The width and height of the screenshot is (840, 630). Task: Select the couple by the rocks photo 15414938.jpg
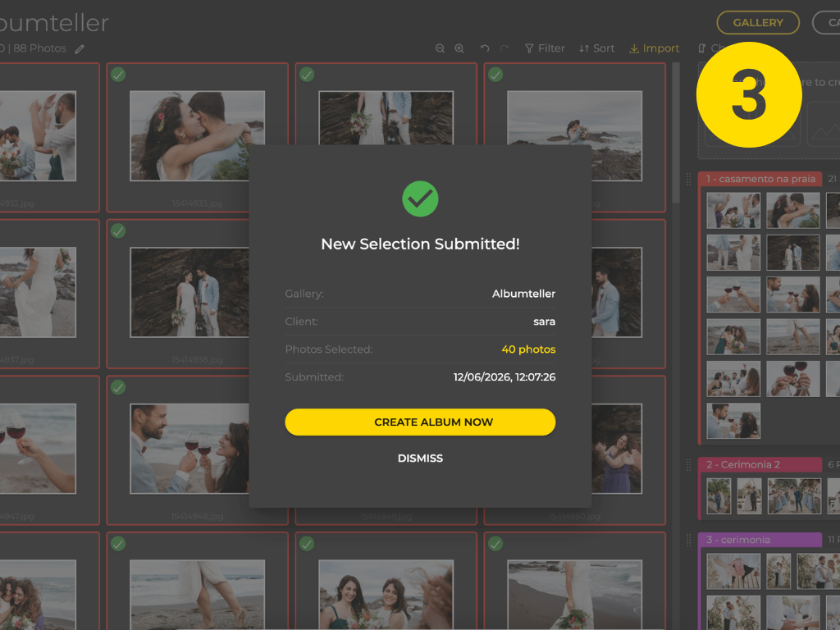(189, 292)
